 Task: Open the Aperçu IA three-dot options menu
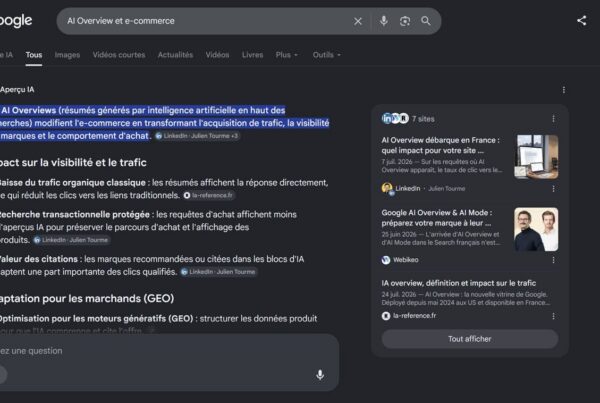coord(564,90)
